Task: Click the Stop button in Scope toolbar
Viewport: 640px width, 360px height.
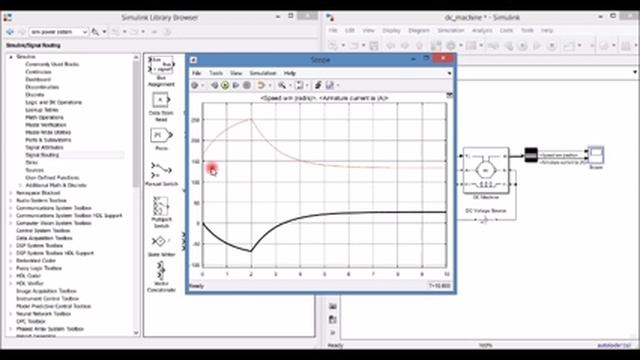Action: (x=247, y=85)
